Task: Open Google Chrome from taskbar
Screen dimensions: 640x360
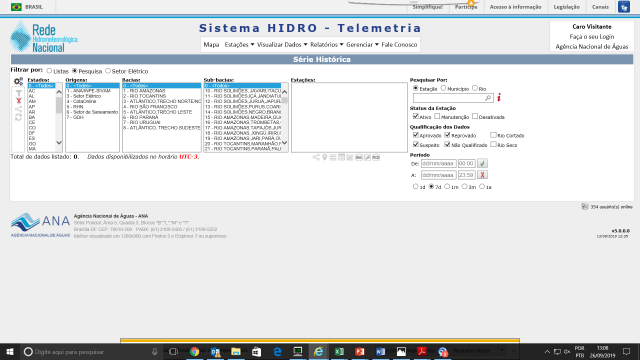Action: point(194,351)
